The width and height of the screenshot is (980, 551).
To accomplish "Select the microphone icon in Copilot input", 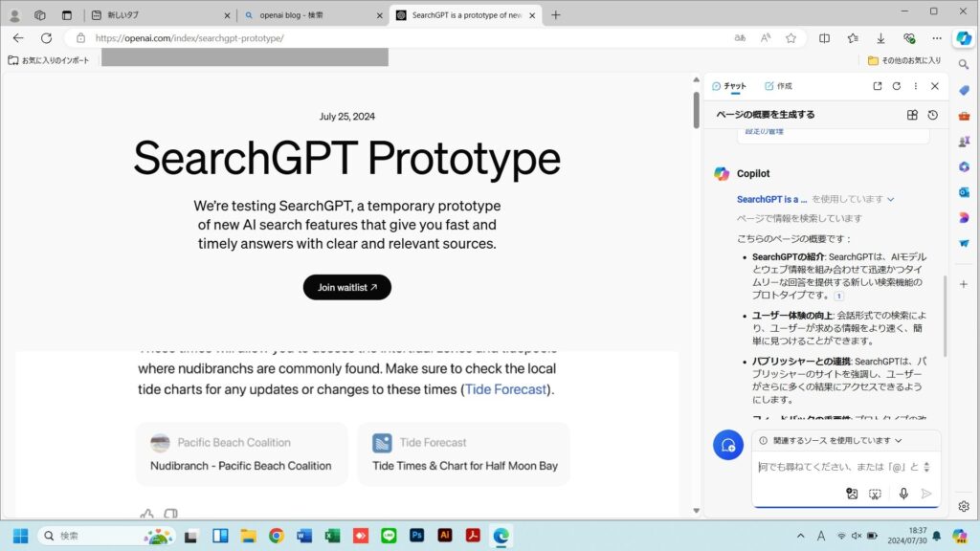I will click(903, 493).
